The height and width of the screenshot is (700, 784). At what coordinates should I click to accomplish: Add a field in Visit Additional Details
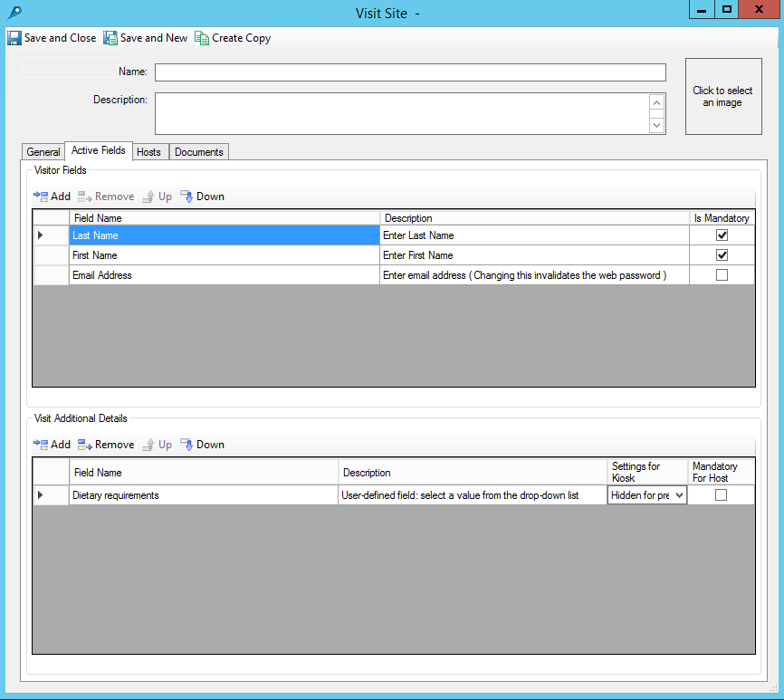[x=52, y=445]
